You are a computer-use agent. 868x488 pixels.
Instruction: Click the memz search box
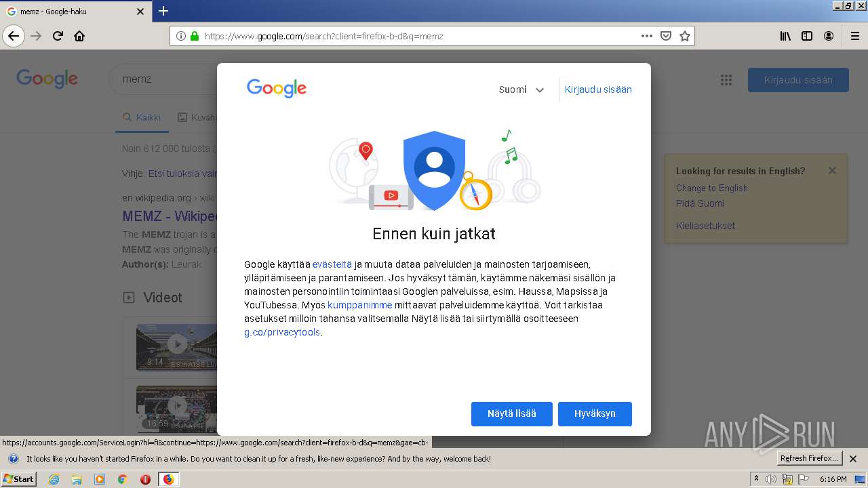click(x=163, y=79)
